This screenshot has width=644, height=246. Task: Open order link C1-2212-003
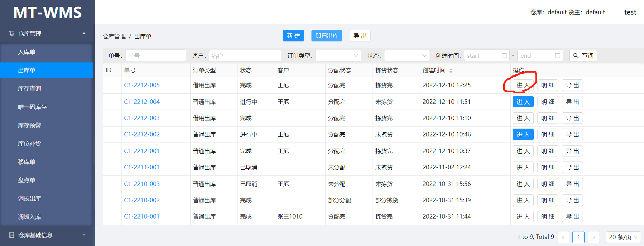click(x=142, y=118)
